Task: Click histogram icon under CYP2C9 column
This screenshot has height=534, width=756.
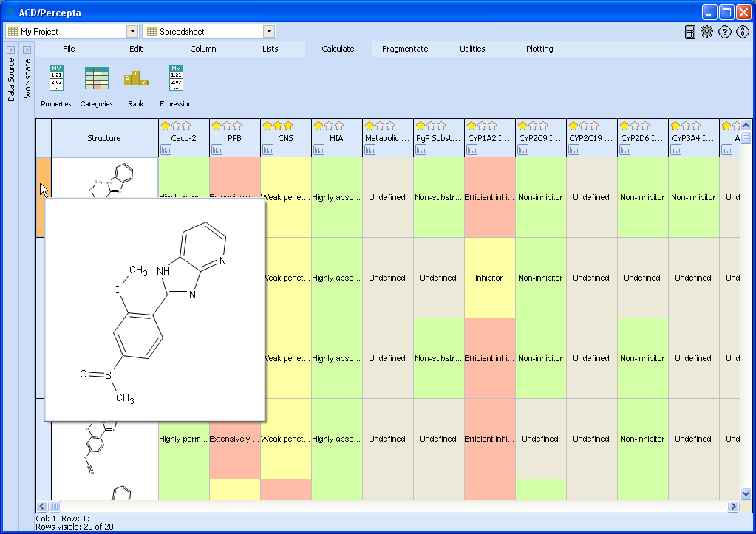Action: click(x=522, y=150)
